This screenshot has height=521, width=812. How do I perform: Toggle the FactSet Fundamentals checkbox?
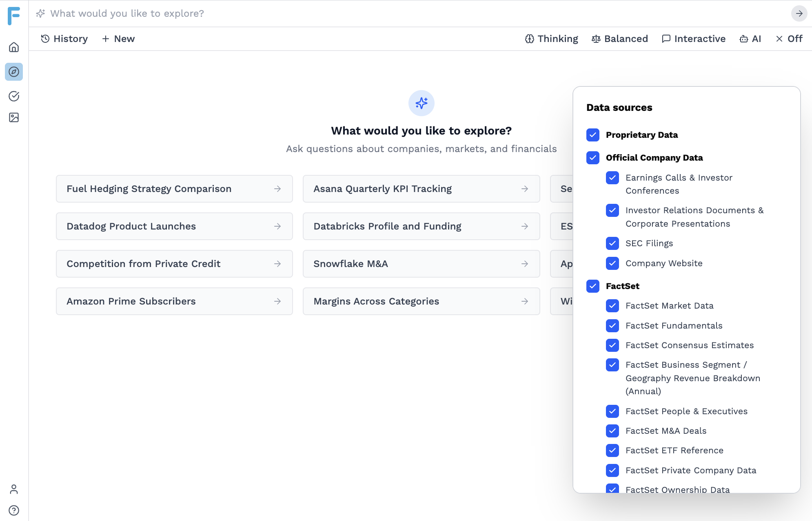tap(612, 326)
